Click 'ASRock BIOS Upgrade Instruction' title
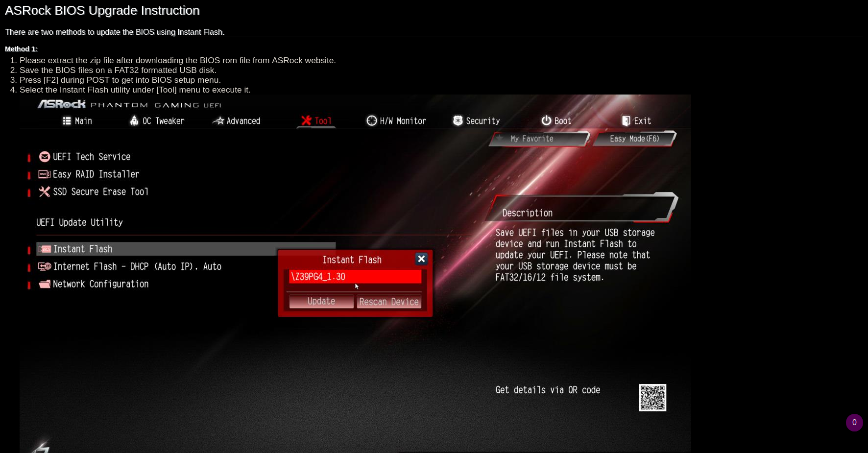868x453 pixels. (x=102, y=10)
